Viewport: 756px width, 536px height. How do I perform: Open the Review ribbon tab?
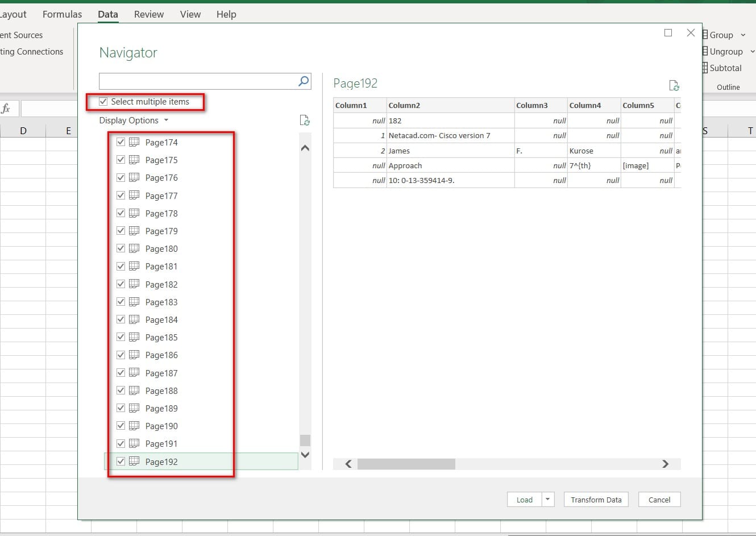[x=149, y=14]
